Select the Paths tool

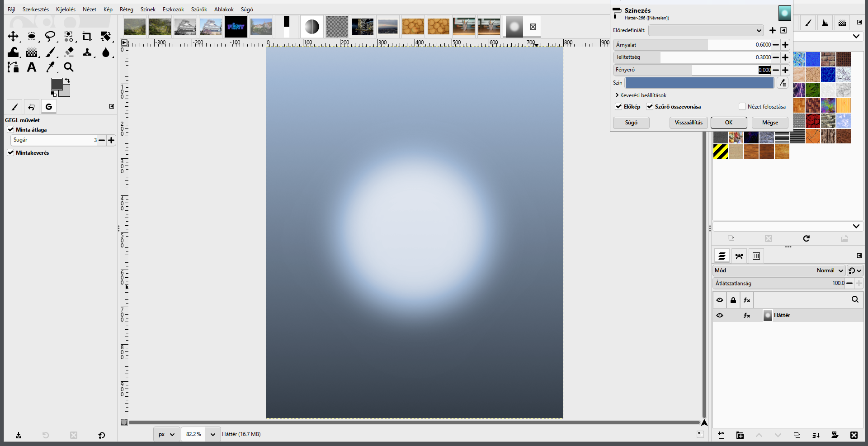[x=13, y=67]
